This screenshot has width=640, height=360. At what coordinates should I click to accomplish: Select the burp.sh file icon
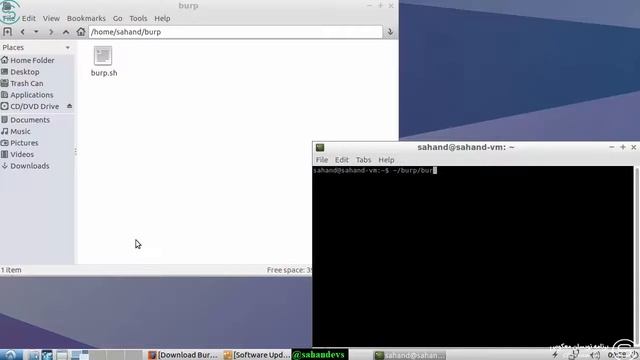(103, 56)
